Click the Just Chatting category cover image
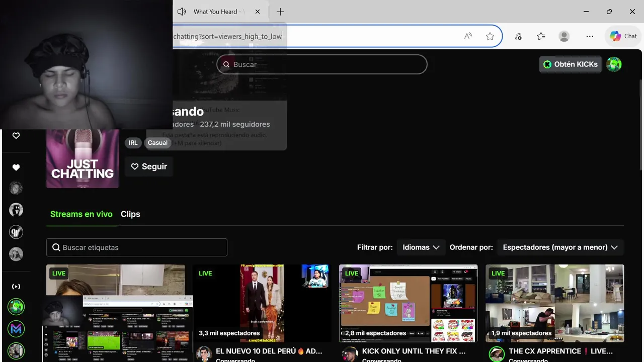The height and width of the screenshot is (362, 644). click(83, 158)
